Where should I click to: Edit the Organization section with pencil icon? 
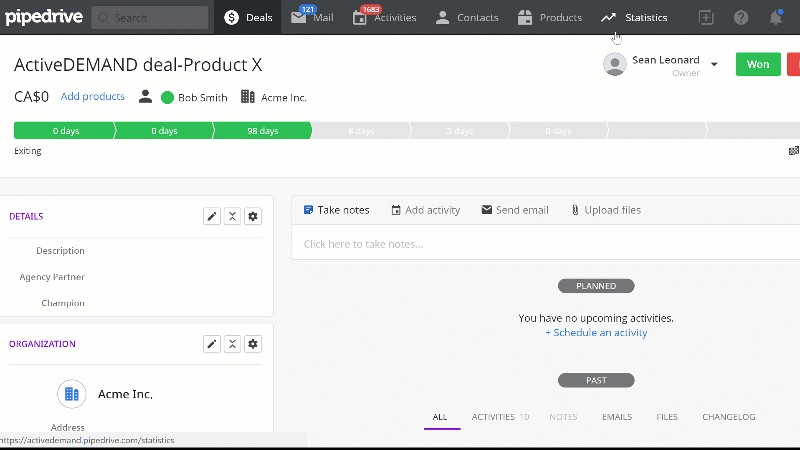click(x=212, y=344)
